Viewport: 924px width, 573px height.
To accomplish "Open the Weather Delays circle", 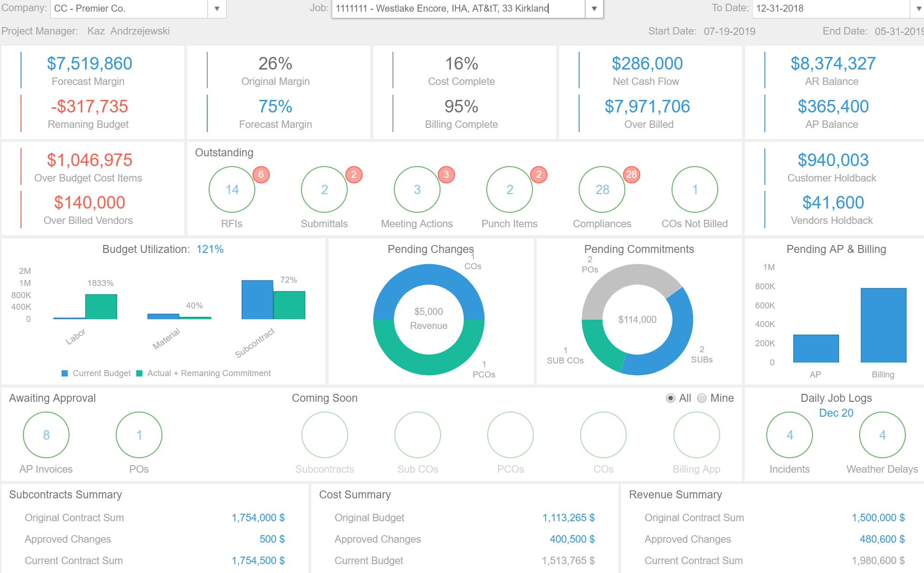I will click(882, 435).
